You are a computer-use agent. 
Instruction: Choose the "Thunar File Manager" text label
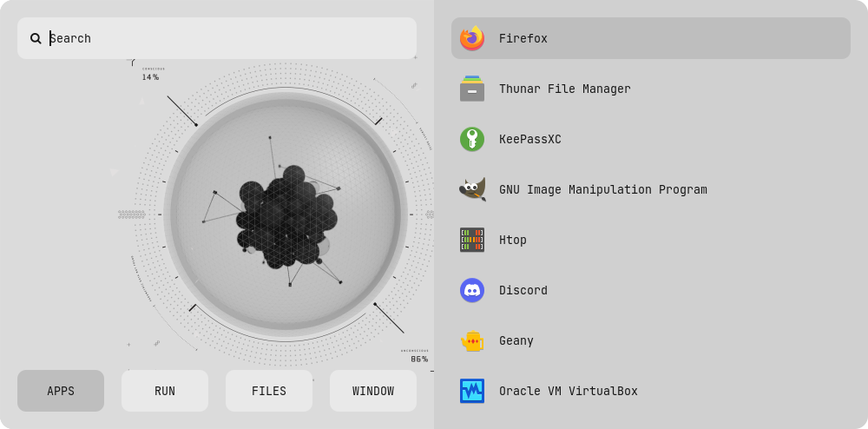pyautogui.click(x=564, y=89)
